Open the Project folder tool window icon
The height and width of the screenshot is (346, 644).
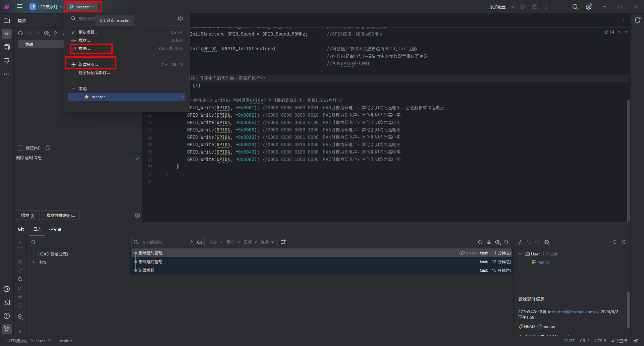click(7, 20)
